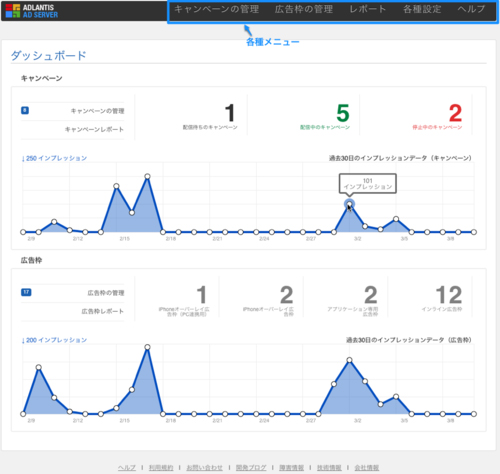The image size is (500, 474).
Task: Open the ヘルプ top menu
Action: click(x=471, y=9)
